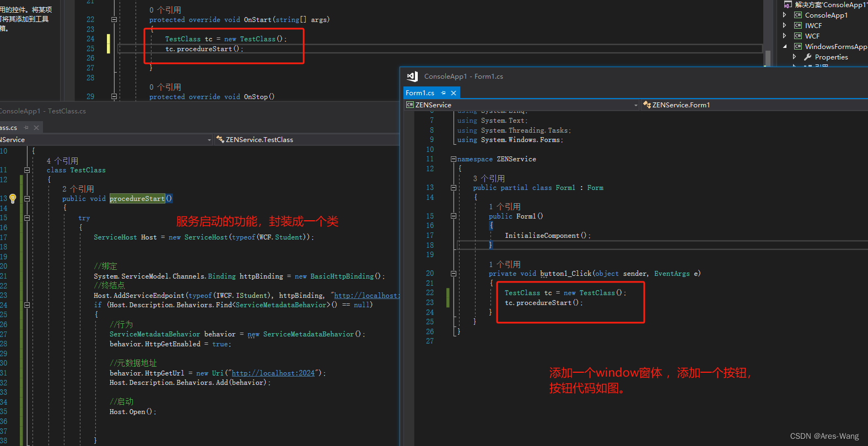868x446 pixels.
Task: Expand the ConsoleApp1 project node
Action: (x=785, y=15)
